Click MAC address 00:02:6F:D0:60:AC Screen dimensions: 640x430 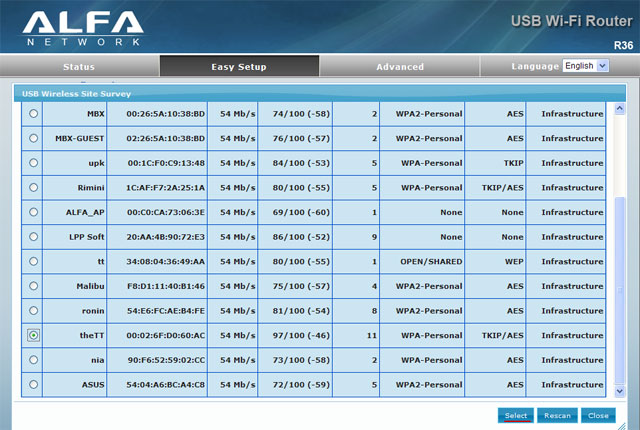pyautogui.click(x=165, y=335)
